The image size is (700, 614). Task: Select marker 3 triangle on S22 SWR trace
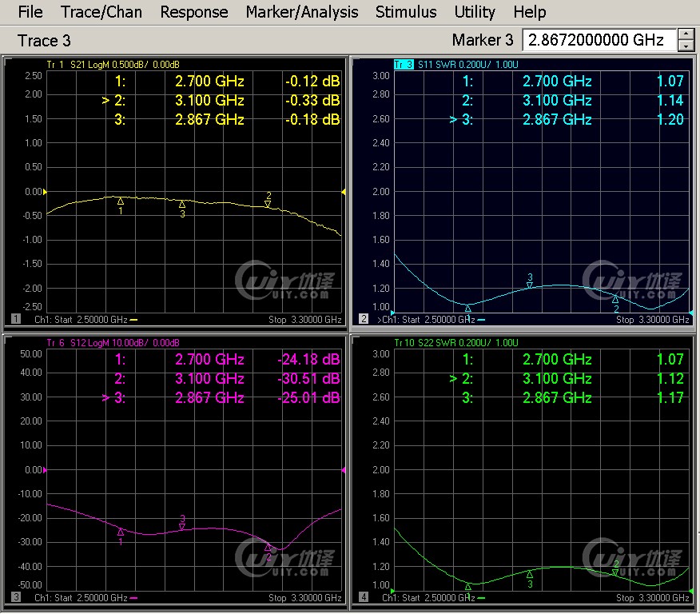530,574
